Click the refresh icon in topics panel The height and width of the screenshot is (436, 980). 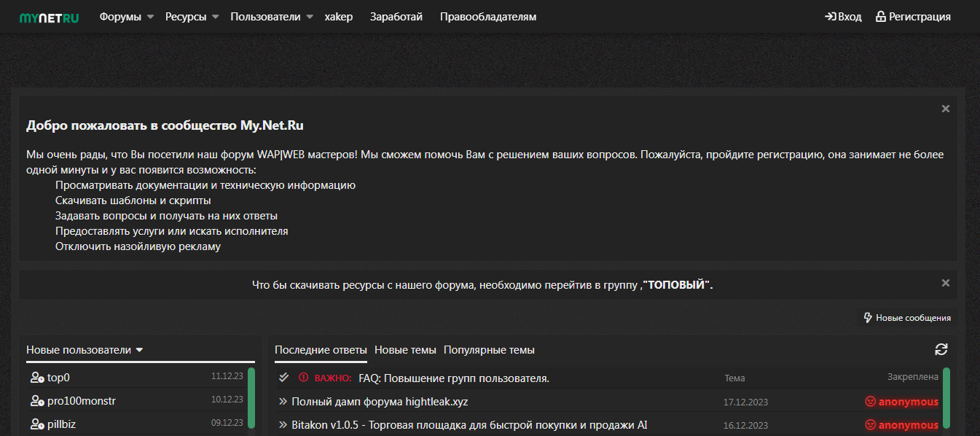click(941, 349)
